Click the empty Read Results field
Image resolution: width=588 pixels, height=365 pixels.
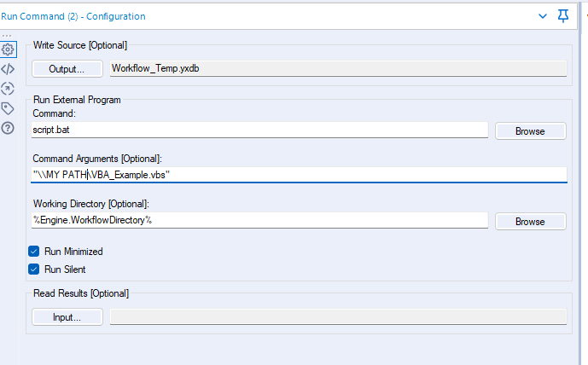pos(338,317)
